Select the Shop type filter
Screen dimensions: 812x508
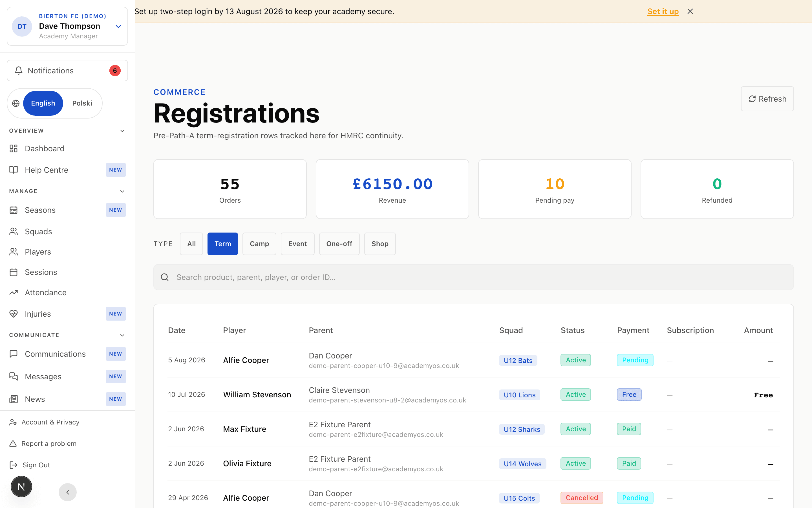pyautogui.click(x=380, y=244)
